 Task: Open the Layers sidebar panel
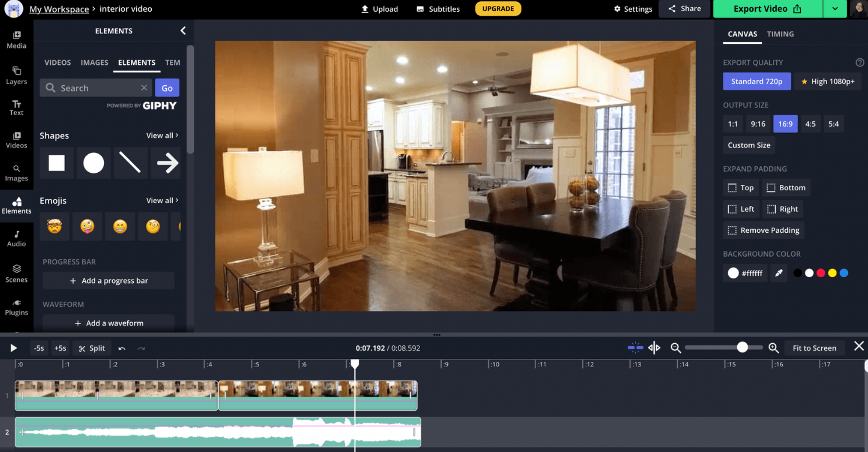16,76
